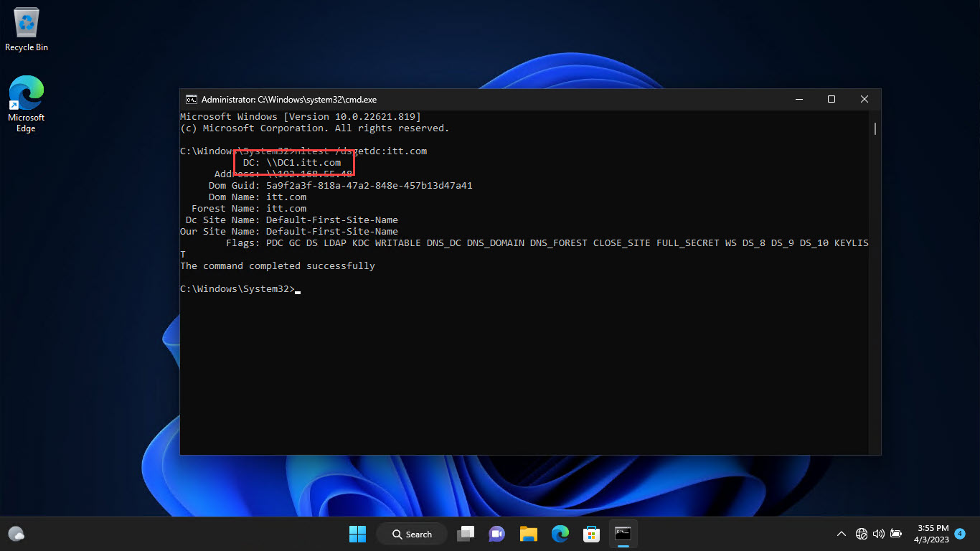
Task: Click inside the Command Prompt at the blinking cursor
Action: [x=296, y=290]
